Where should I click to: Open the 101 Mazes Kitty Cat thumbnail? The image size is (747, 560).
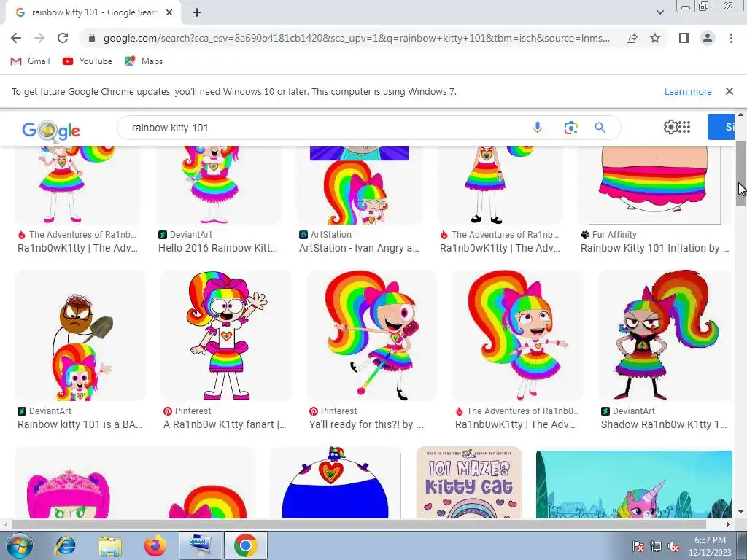coord(469,482)
